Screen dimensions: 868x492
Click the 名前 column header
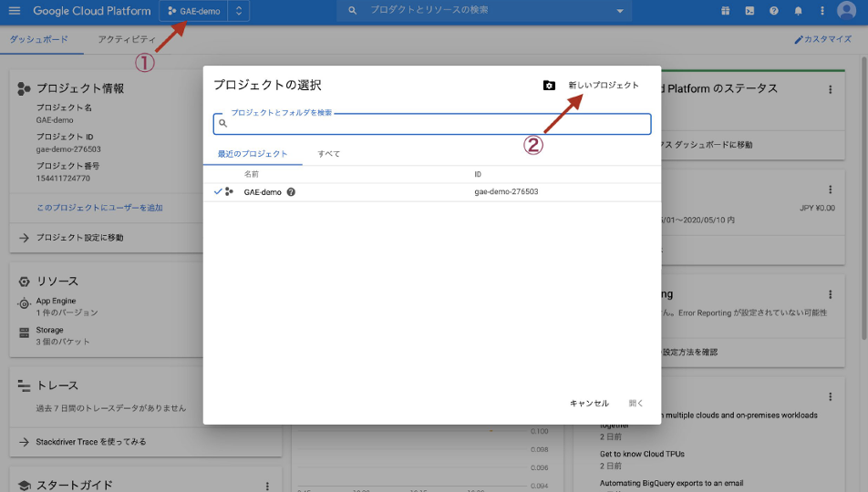(x=252, y=174)
